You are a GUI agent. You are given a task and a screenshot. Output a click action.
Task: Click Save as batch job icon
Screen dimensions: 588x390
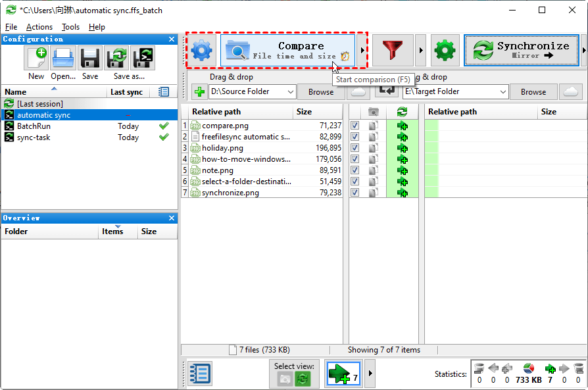point(143,58)
